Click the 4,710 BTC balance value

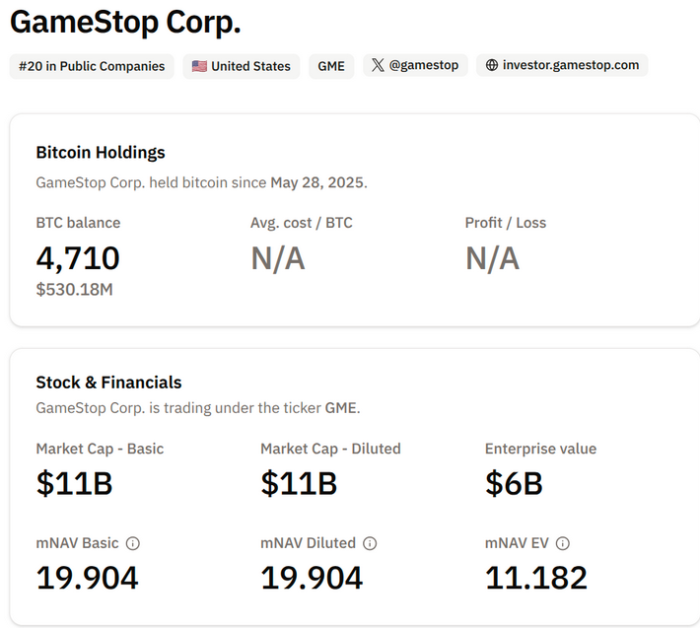pyautogui.click(x=78, y=258)
